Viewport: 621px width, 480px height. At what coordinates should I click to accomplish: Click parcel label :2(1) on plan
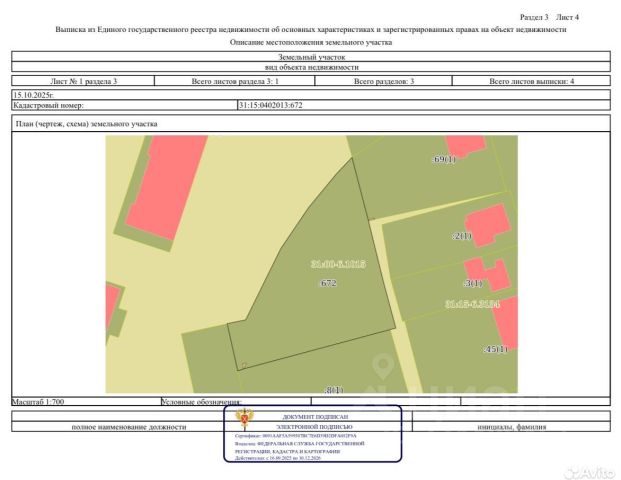462,236
